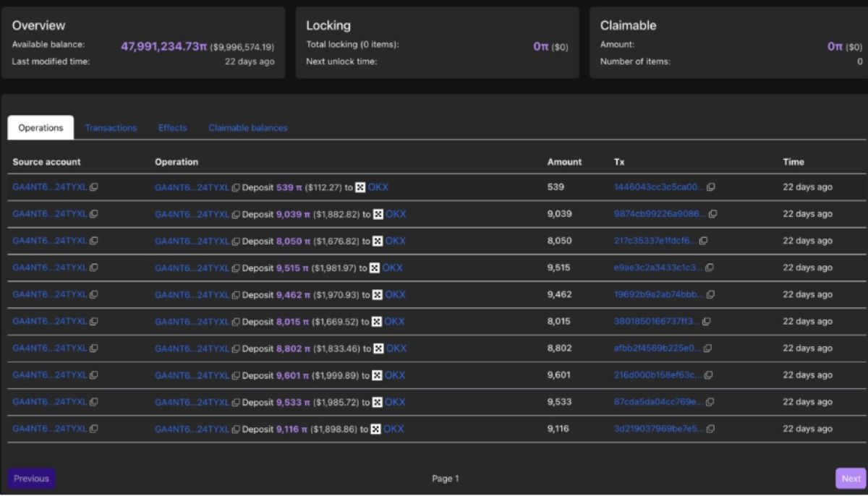This screenshot has height=496, width=868.
Task: Copy operation account in 8,015 deposit row
Action: pyautogui.click(x=236, y=322)
